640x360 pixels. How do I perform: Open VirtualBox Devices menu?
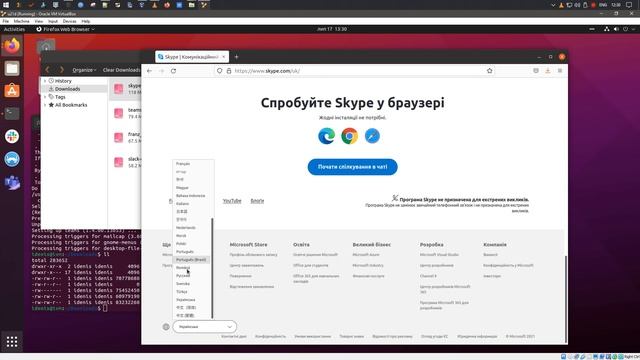point(69,21)
